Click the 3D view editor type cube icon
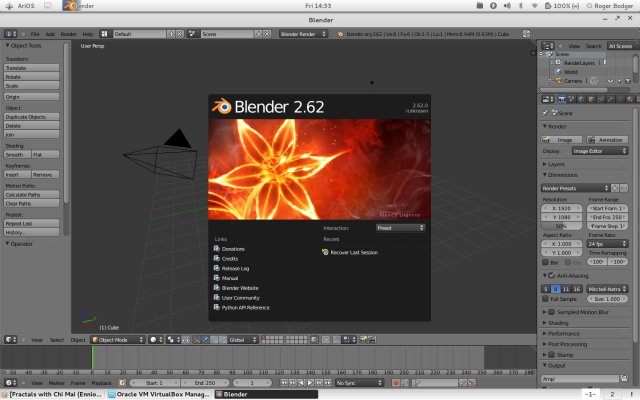This screenshot has width=640, height=400. coord(10,340)
